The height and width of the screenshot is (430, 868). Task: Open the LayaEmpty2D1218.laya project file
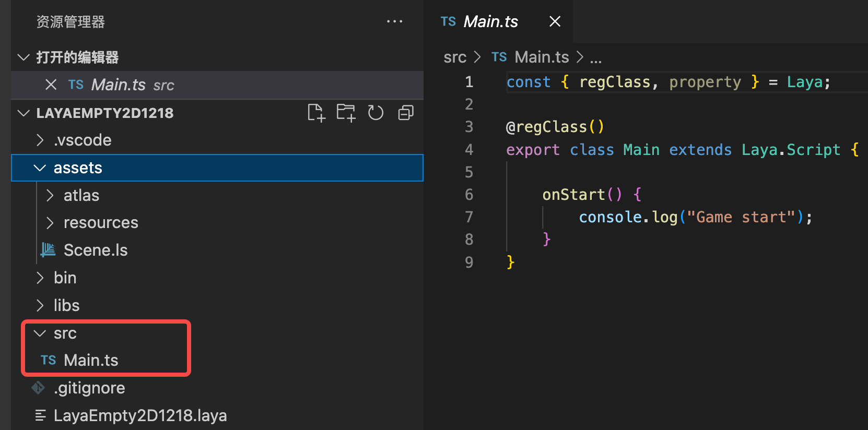pyautogui.click(x=140, y=416)
